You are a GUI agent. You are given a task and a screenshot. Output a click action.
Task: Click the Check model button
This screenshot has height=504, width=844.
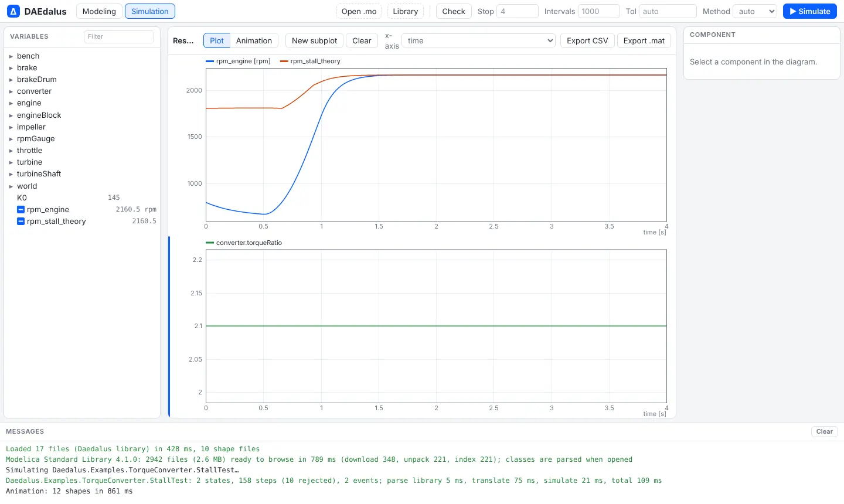click(x=454, y=11)
